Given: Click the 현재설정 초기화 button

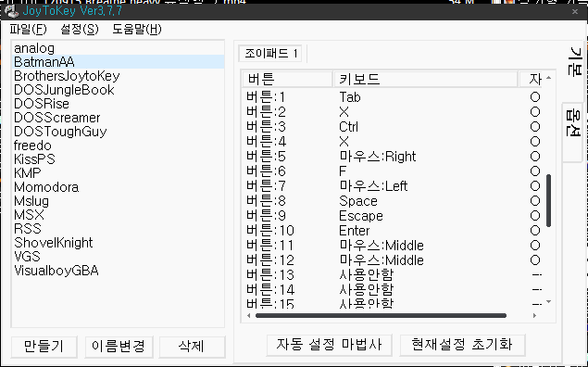Looking at the screenshot, I should 462,345.
